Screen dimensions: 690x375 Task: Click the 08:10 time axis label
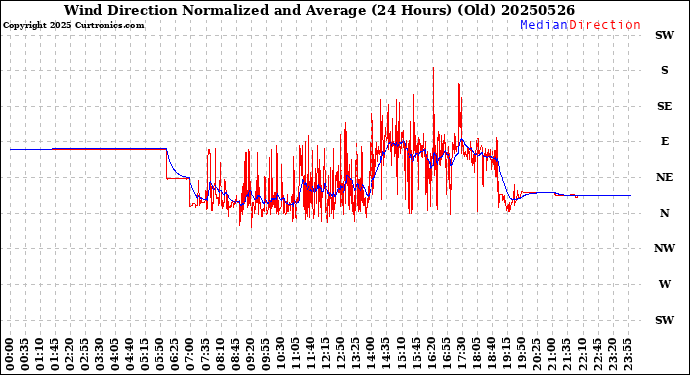pyautogui.click(x=220, y=355)
